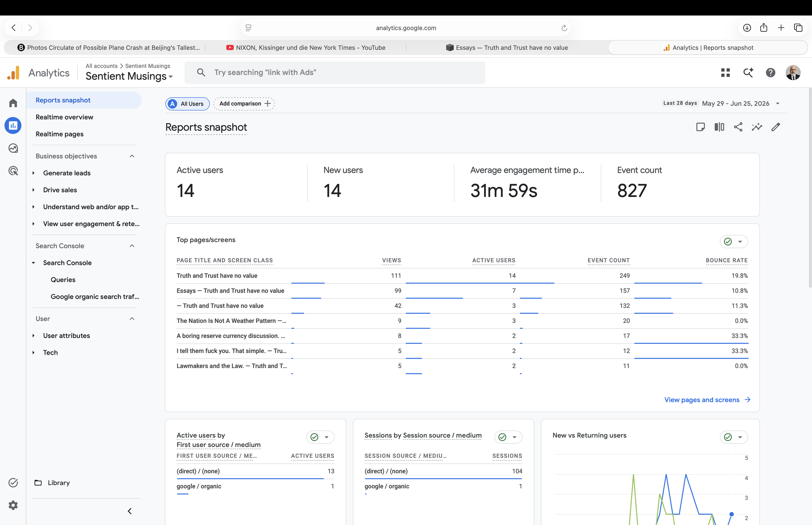This screenshot has width=812, height=525.
Task: Open New vs Returning users checkmark dropdown
Action: [x=734, y=437]
